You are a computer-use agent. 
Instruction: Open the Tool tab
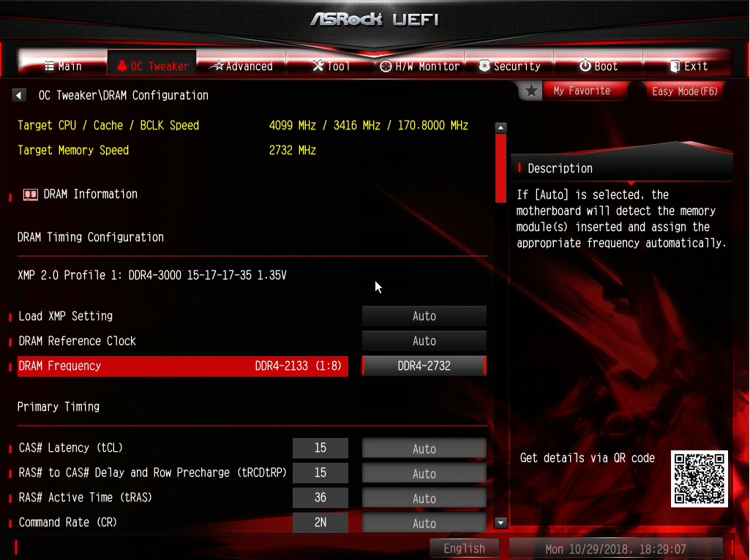tap(331, 66)
